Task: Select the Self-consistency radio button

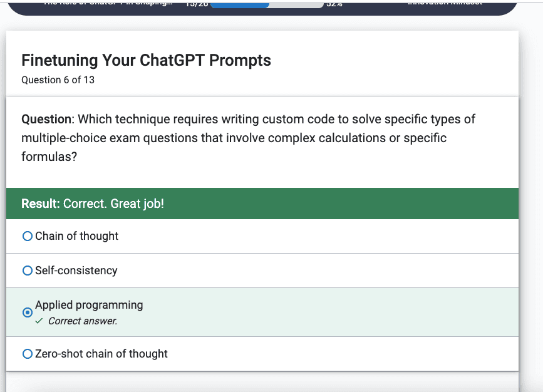Action: 28,271
